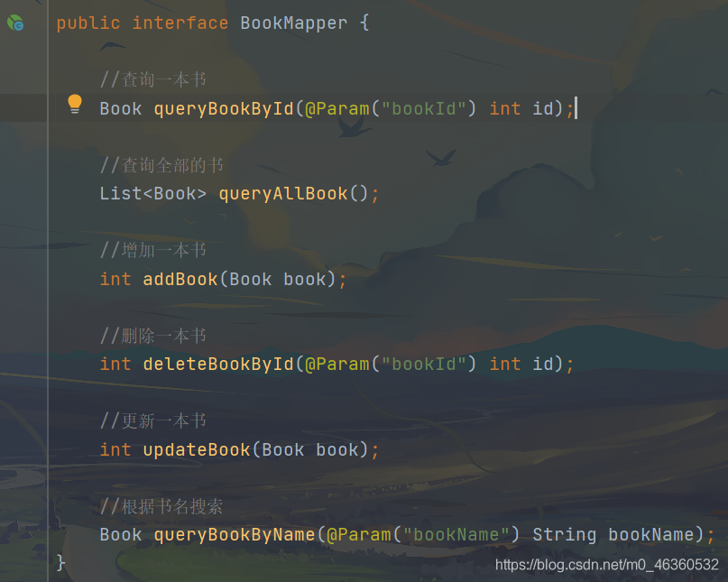Click the queryBookByName method name
This screenshot has height=582, width=728.
(x=235, y=534)
